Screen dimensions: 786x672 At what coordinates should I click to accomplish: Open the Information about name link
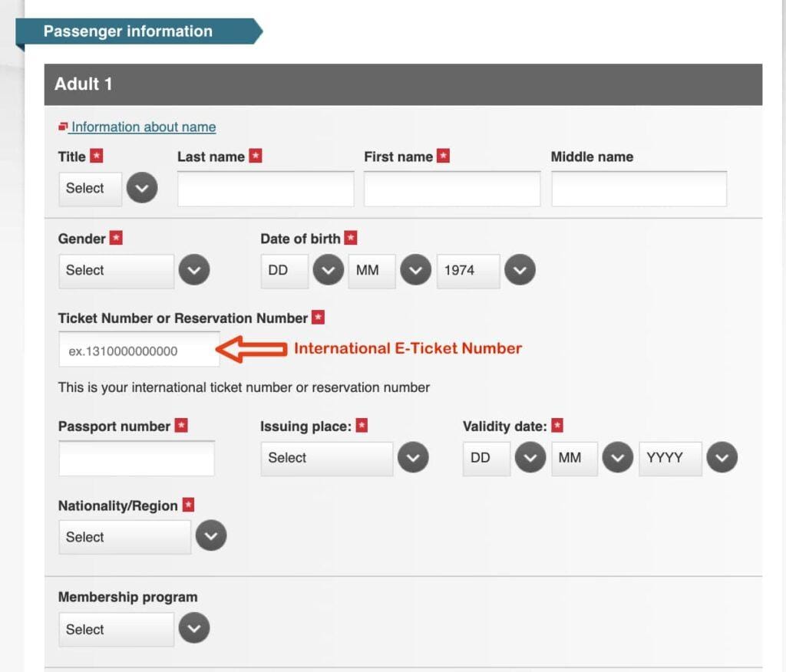pos(144,127)
